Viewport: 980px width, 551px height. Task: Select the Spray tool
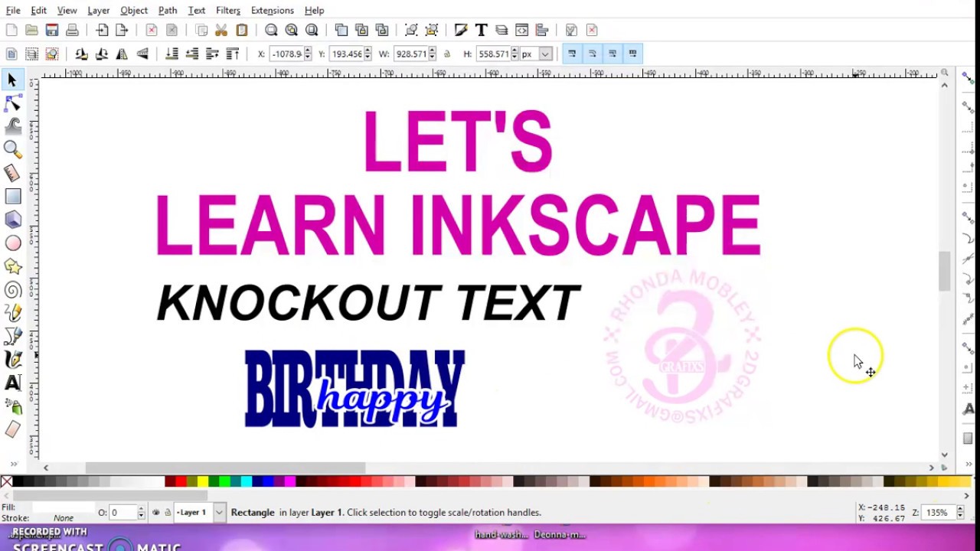click(12, 406)
